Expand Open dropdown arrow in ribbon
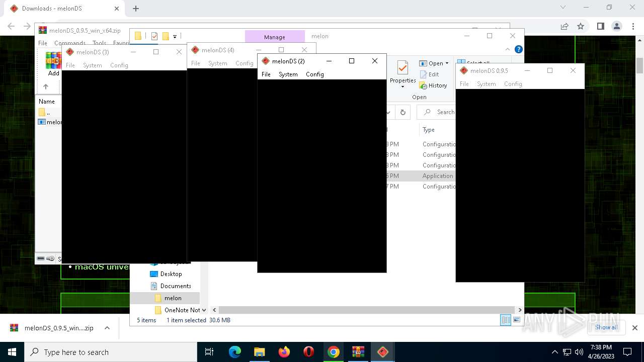 [447, 63]
